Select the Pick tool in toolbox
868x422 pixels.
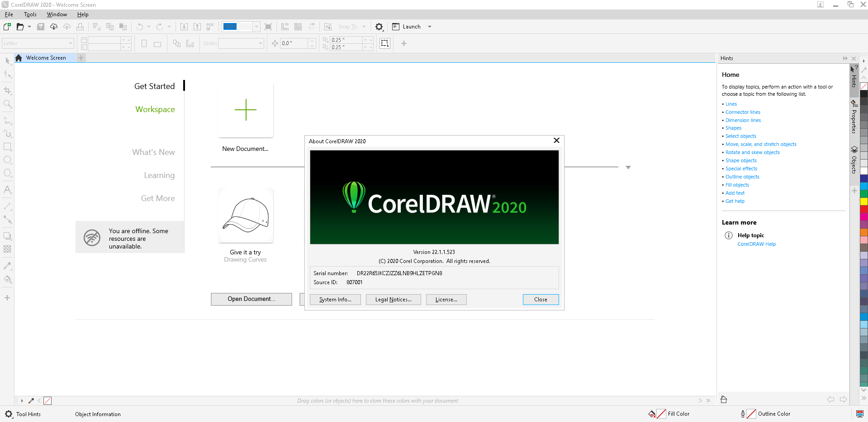(x=7, y=61)
